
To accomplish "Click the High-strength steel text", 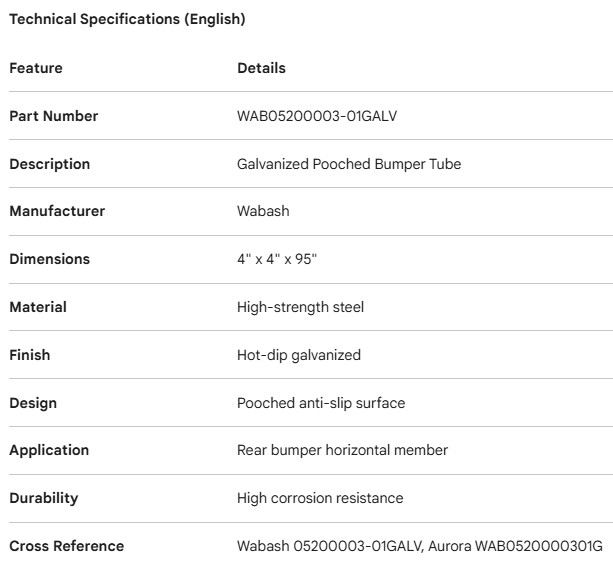I will (300, 307).
